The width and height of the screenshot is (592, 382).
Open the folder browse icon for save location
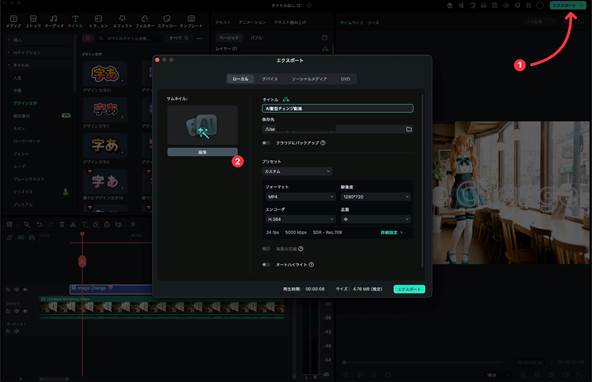pos(409,129)
